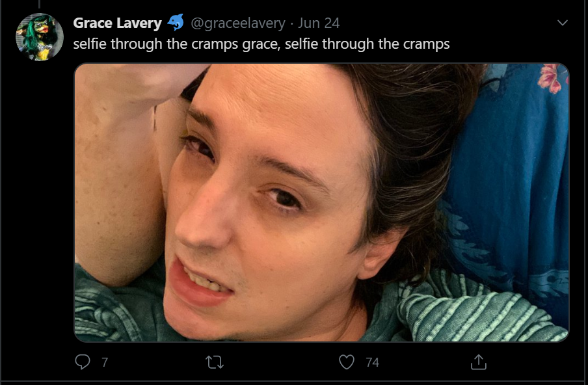Viewport: 588px width, 385px height.
Task: Retweet this post with the arrows icon
Action: (215, 362)
